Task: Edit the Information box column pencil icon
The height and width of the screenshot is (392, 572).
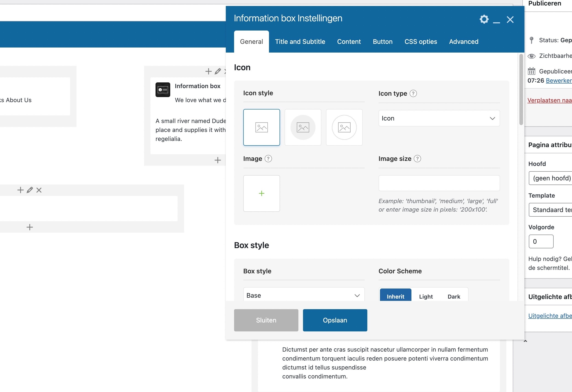Action: click(218, 71)
